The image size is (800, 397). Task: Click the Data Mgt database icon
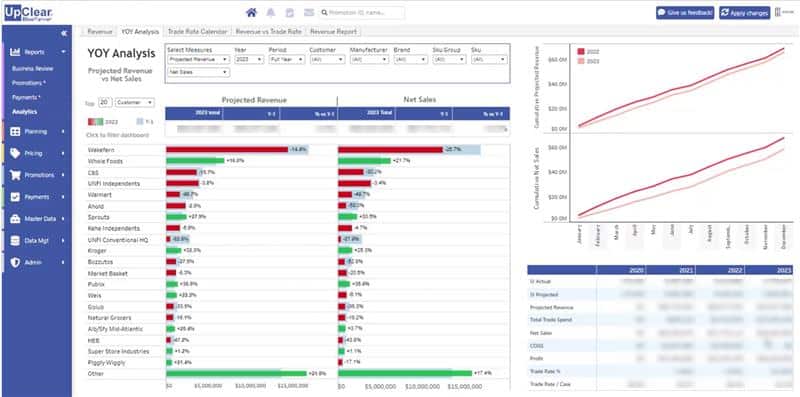(x=15, y=240)
